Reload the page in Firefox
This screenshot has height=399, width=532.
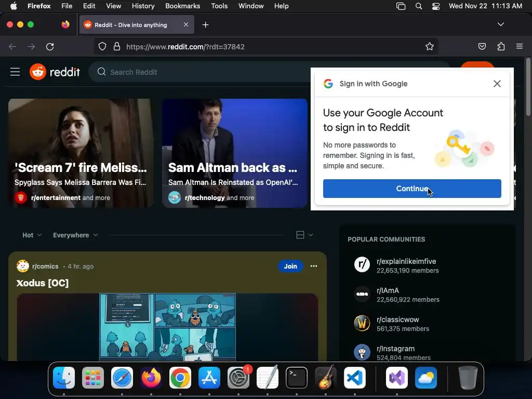[x=50, y=46]
